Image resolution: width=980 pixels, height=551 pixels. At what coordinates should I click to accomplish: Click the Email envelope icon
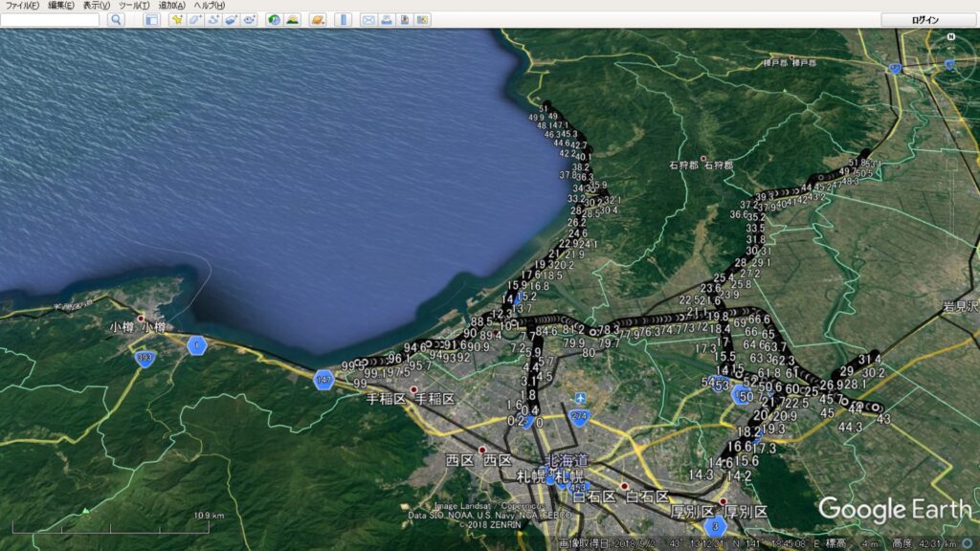[368, 20]
